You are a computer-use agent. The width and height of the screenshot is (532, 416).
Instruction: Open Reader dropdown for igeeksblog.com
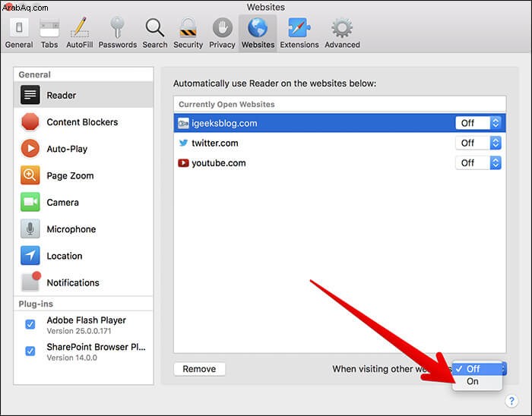pos(478,123)
